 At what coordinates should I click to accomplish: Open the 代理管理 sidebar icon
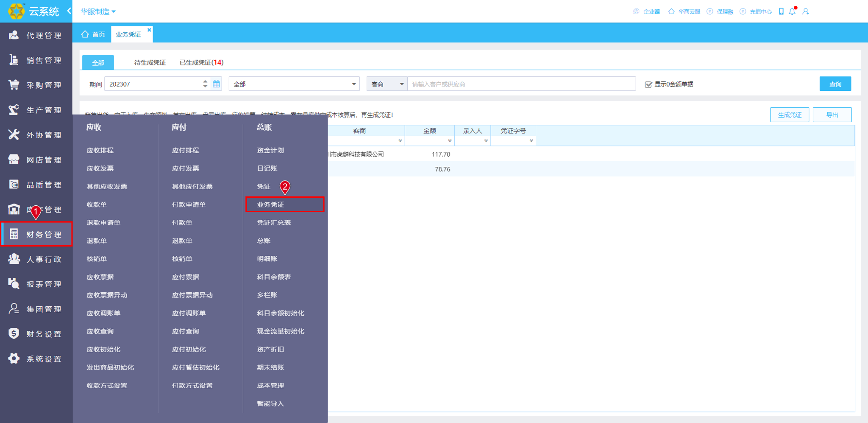tap(14, 35)
